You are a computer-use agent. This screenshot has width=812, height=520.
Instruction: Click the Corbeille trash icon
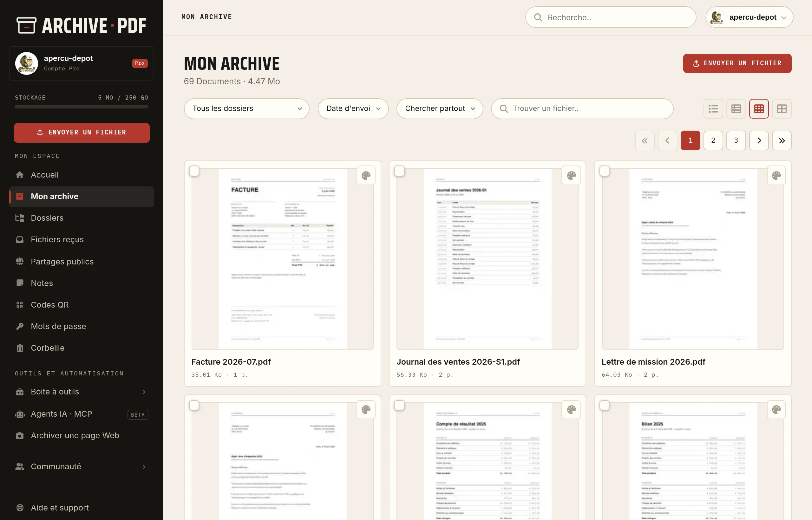click(x=20, y=348)
